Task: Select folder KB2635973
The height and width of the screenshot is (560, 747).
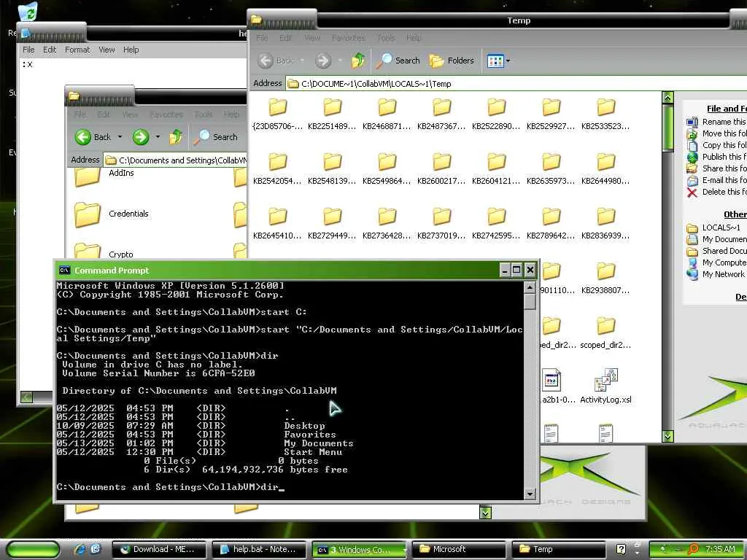Action: (551, 169)
